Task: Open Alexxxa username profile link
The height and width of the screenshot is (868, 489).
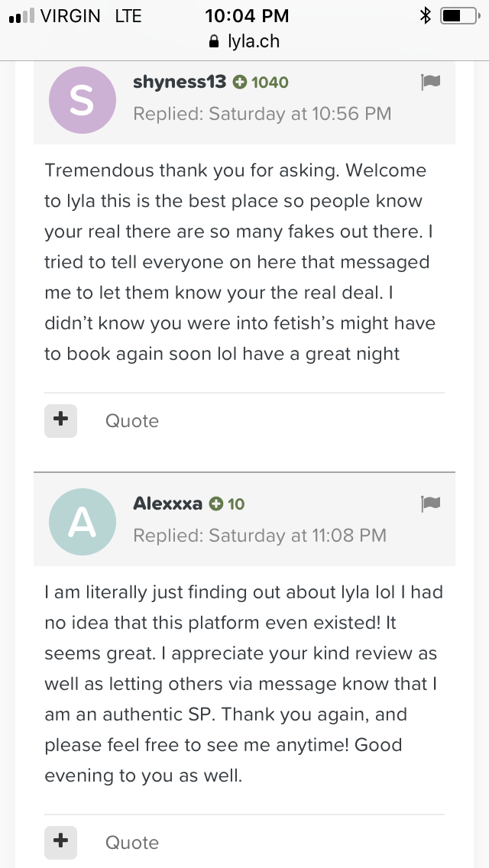Action: coord(168,504)
